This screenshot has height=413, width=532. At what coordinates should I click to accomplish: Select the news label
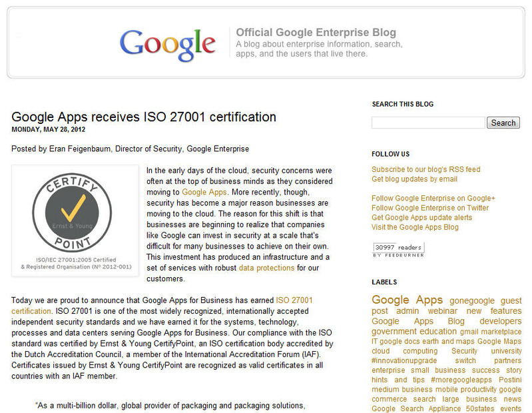pyautogui.click(x=512, y=399)
